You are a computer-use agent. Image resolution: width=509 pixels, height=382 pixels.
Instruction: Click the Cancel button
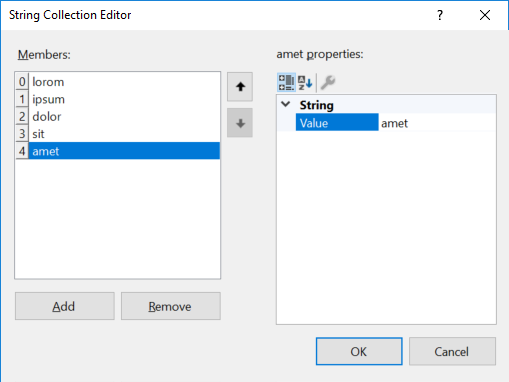pyautogui.click(x=452, y=351)
